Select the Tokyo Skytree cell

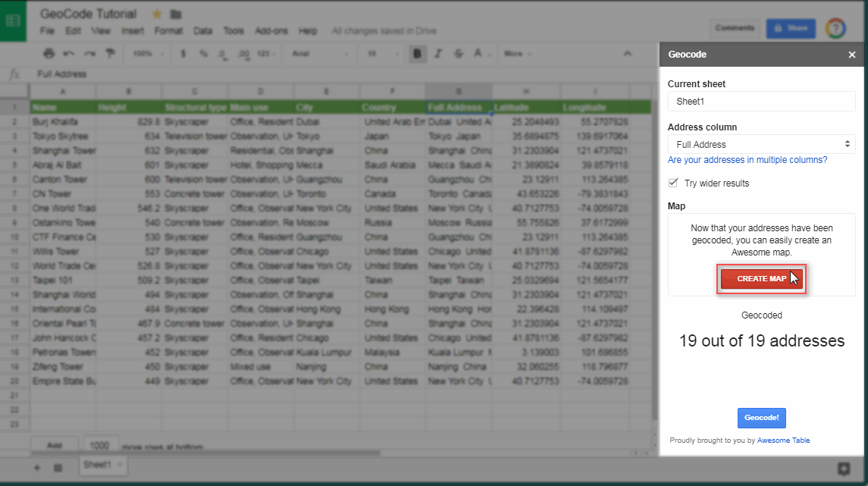(63, 136)
